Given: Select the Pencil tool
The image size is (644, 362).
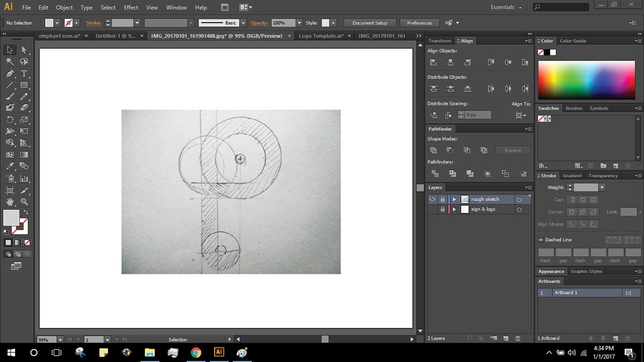Looking at the screenshot, I should click(x=24, y=97).
